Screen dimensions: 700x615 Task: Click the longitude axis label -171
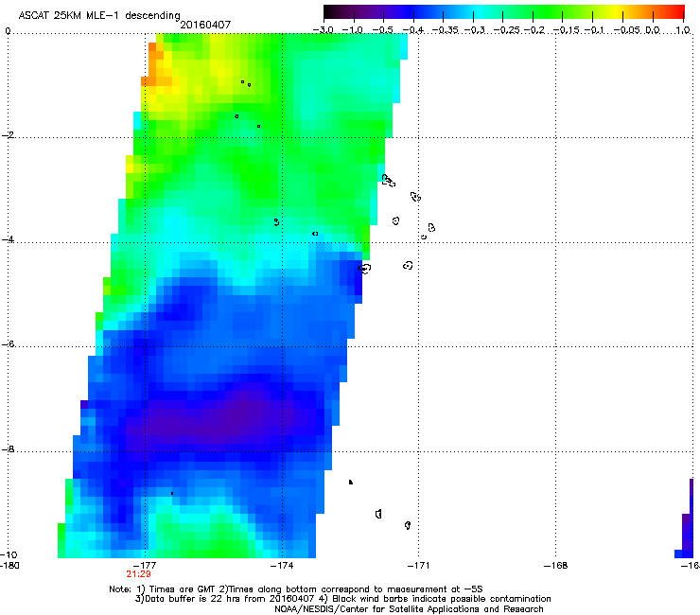tap(419, 566)
